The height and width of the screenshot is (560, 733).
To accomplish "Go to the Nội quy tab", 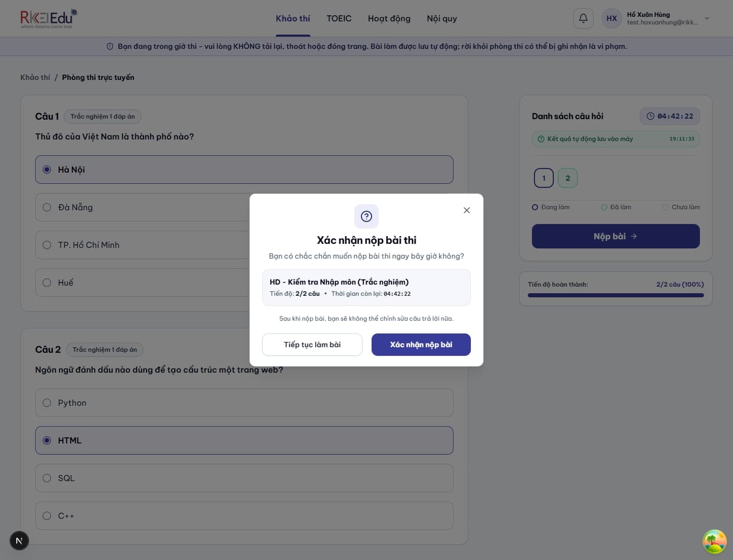I will [x=442, y=18].
